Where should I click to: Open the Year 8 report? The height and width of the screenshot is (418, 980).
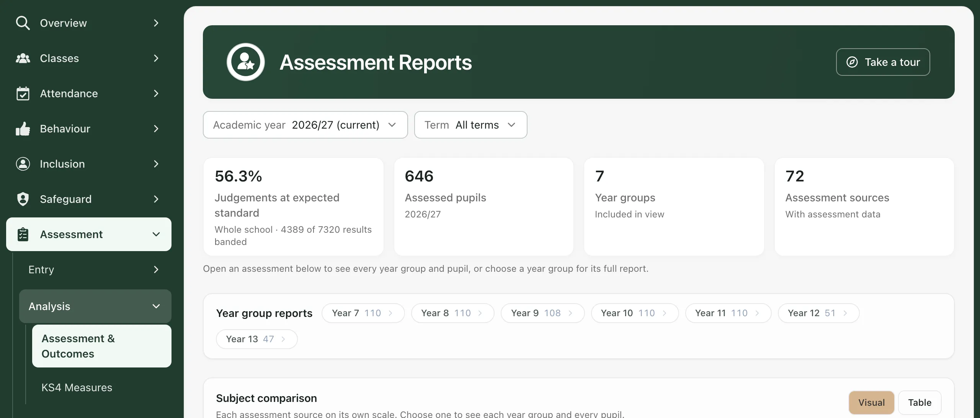coord(452,313)
